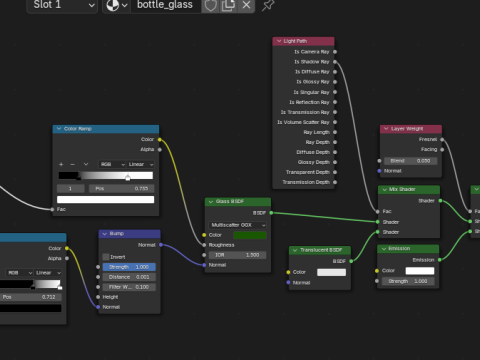Click the Filter W... 0.100 field
480x360 pixels.
tap(129, 287)
